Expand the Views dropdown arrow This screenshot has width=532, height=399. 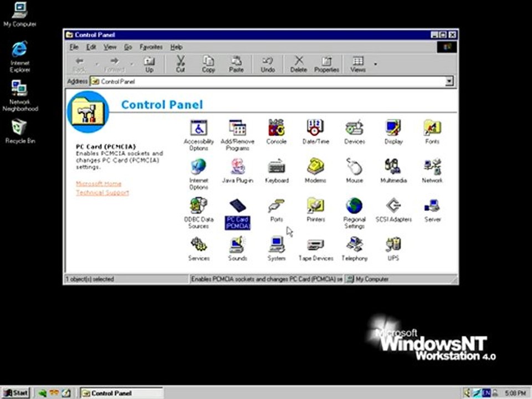376,64
